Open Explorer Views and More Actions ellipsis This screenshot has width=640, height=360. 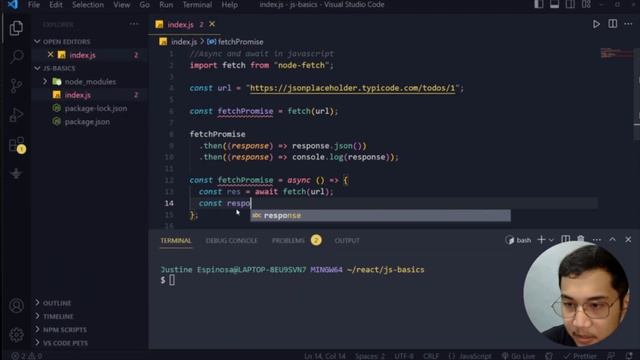[134, 24]
